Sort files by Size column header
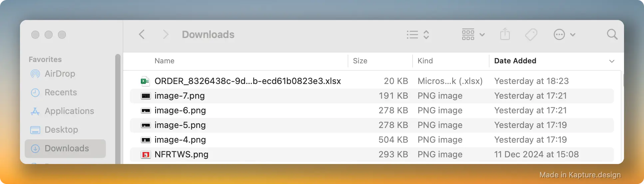This screenshot has height=184, width=644. click(360, 61)
